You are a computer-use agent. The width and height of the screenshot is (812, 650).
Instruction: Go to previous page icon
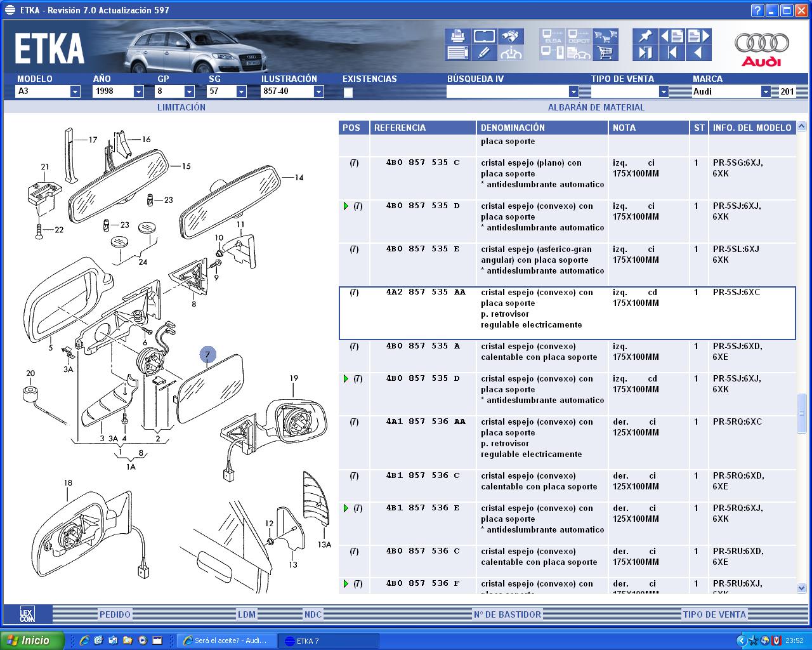point(672,36)
